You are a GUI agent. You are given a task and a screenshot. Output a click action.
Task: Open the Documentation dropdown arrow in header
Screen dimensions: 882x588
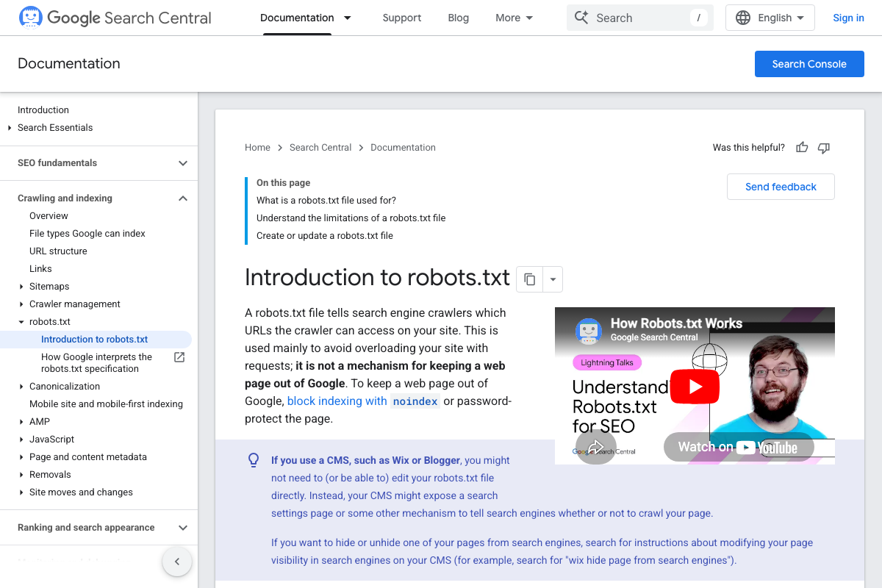point(348,18)
